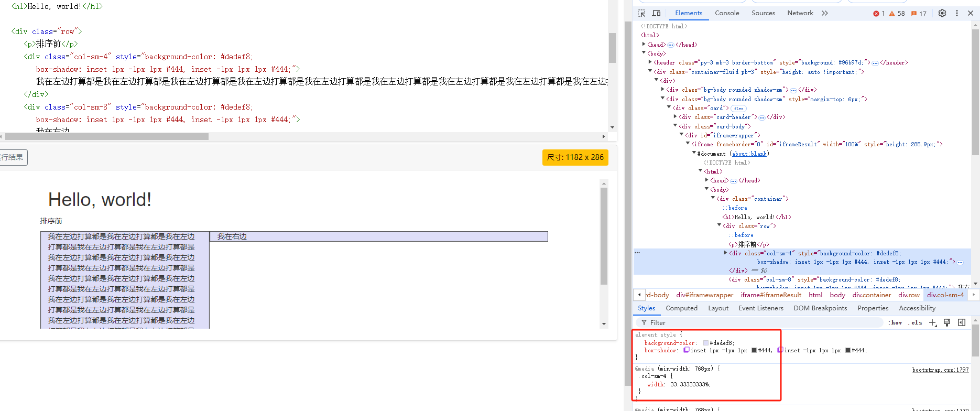Screen dimensions: 980x411
Task: Collapse the container-fluid pb-3 div
Action: [x=650, y=71]
